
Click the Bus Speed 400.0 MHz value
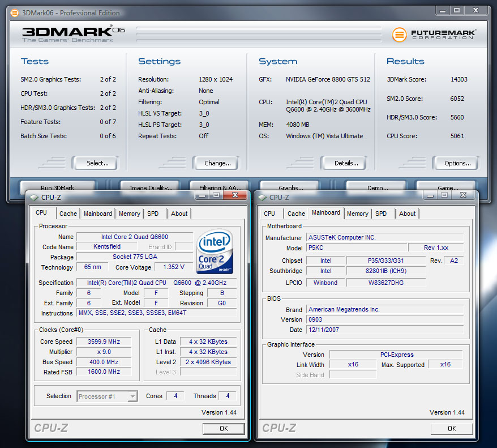pos(104,362)
